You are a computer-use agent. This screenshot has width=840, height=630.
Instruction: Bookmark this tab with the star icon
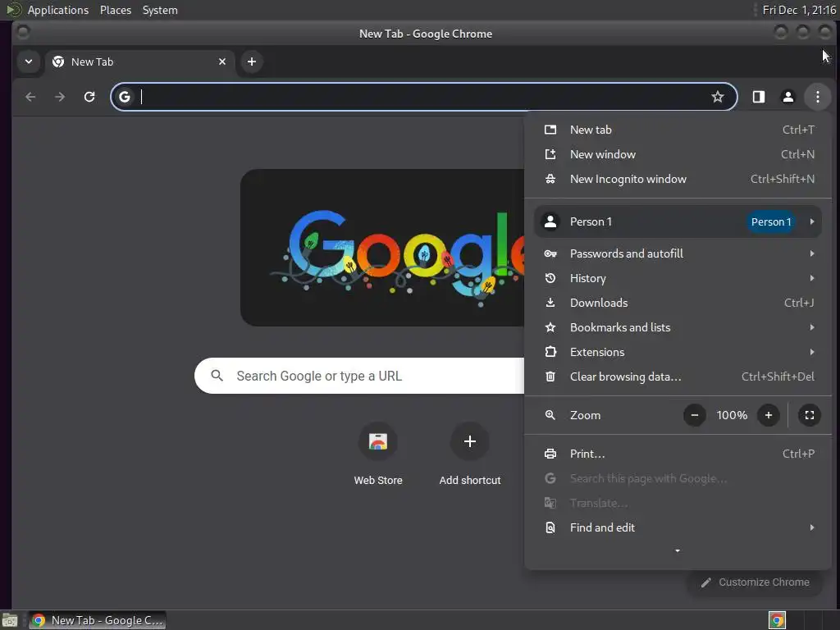click(717, 97)
